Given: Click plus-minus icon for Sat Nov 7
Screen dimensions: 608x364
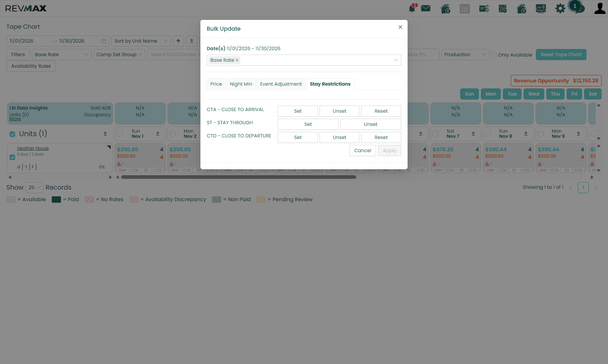Looking at the screenshot, I should [x=473, y=134].
